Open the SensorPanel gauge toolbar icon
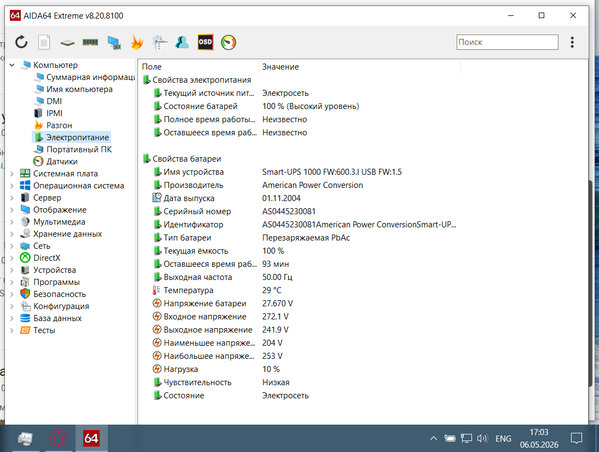Image resolution: width=599 pixels, height=452 pixels. coord(228,42)
